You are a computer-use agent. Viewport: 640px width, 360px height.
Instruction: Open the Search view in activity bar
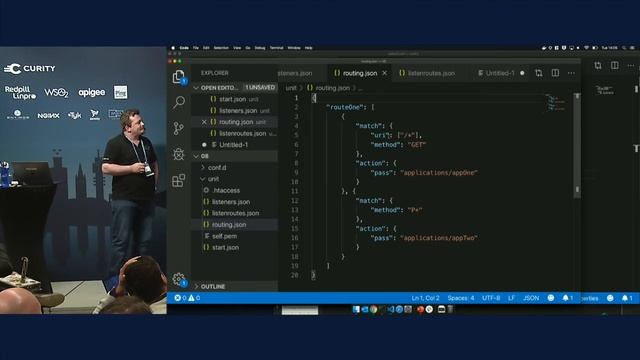pos(179,102)
